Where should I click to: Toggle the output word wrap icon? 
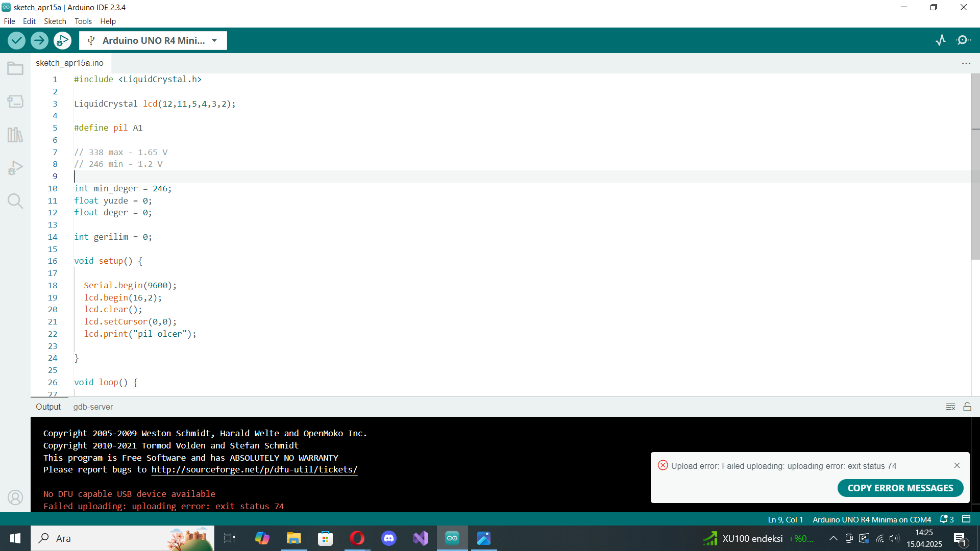coord(950,407)
